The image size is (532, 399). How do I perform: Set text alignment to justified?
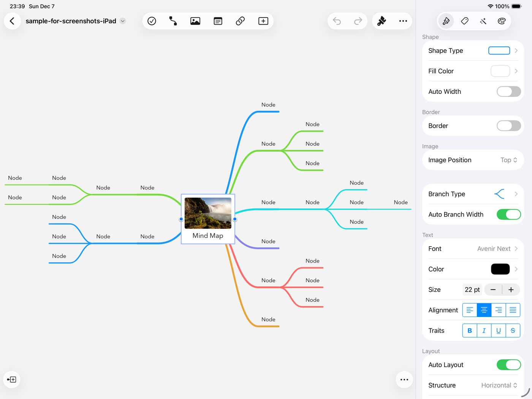click(513, 310)
